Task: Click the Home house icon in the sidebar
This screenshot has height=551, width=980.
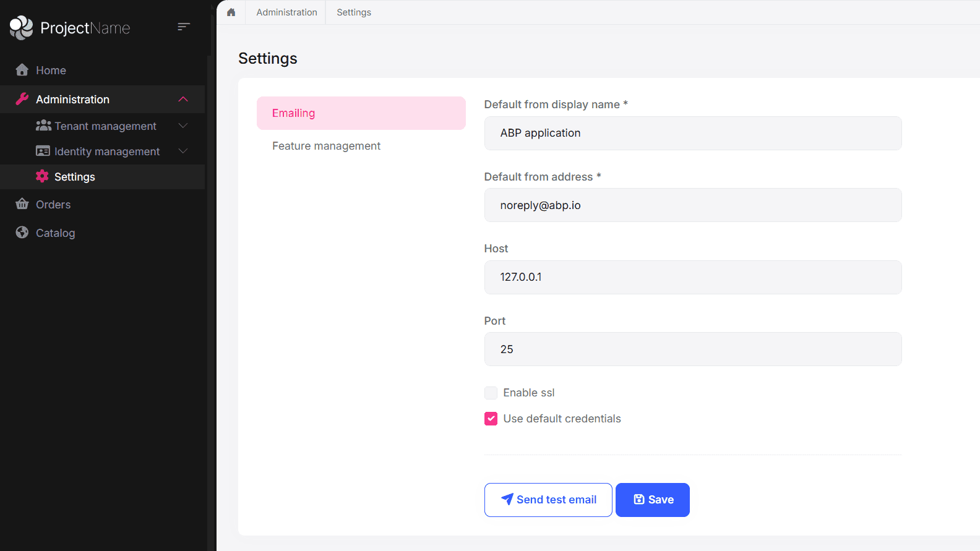Action: tap(22, 70)
